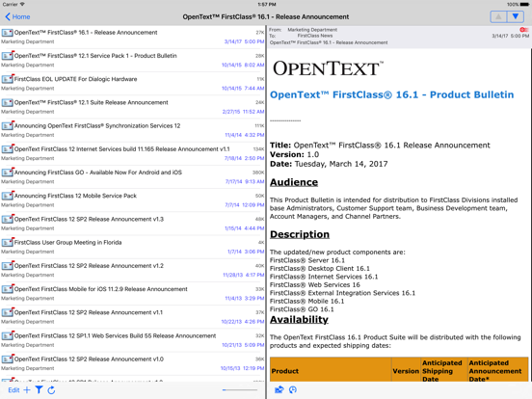Viewport: 532px width, 399px height.
Task: Click the OpenText logo in message
Action: 328,68
